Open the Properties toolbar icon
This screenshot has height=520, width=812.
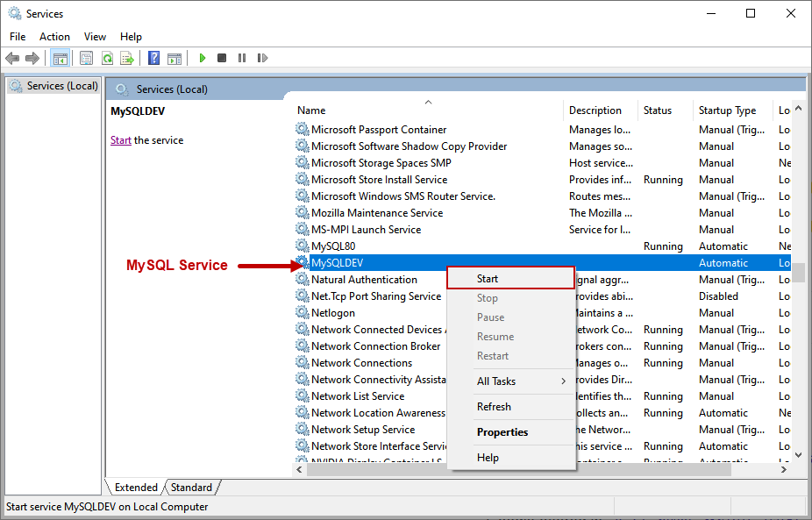tap(87, 58)
